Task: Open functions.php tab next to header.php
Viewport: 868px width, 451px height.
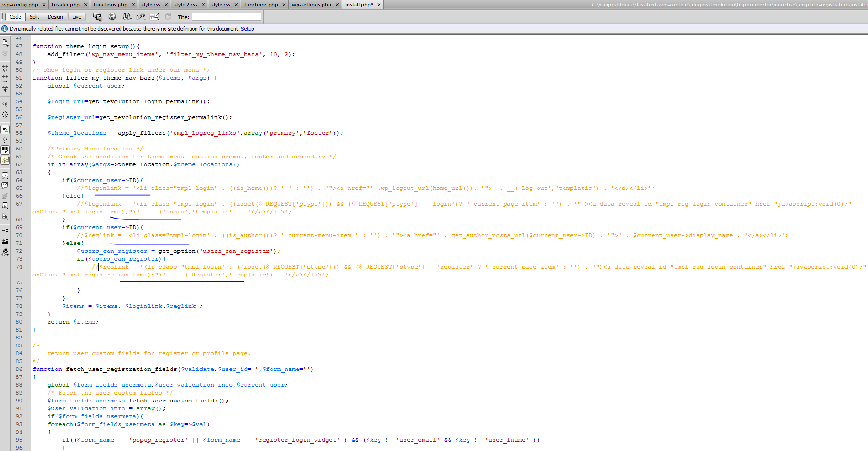Action: pyautogui.click(x=110, y=5)
